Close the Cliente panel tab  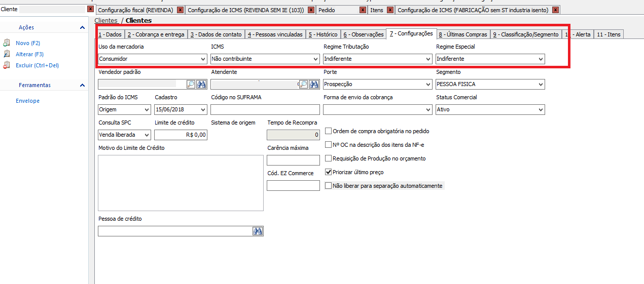point(90,10)
